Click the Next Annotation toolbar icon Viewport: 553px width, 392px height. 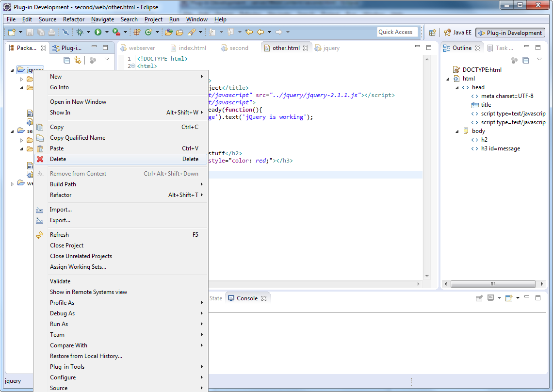point(212,32)
